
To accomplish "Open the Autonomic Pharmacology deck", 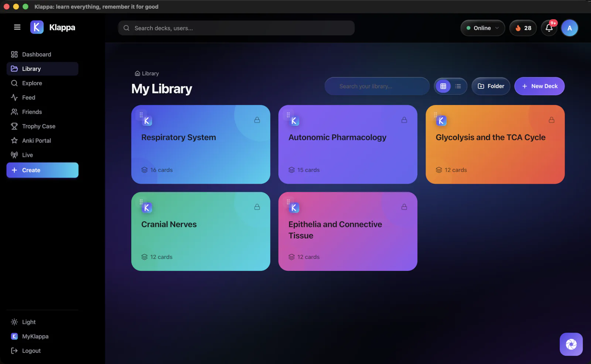I will 348,144.
